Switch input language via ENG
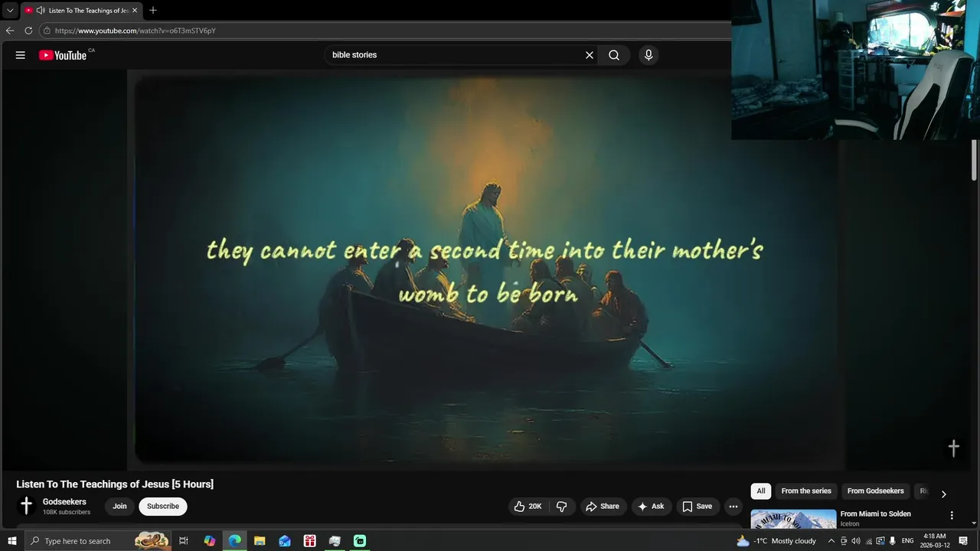980x551 pixels. [x=908, y=541]
